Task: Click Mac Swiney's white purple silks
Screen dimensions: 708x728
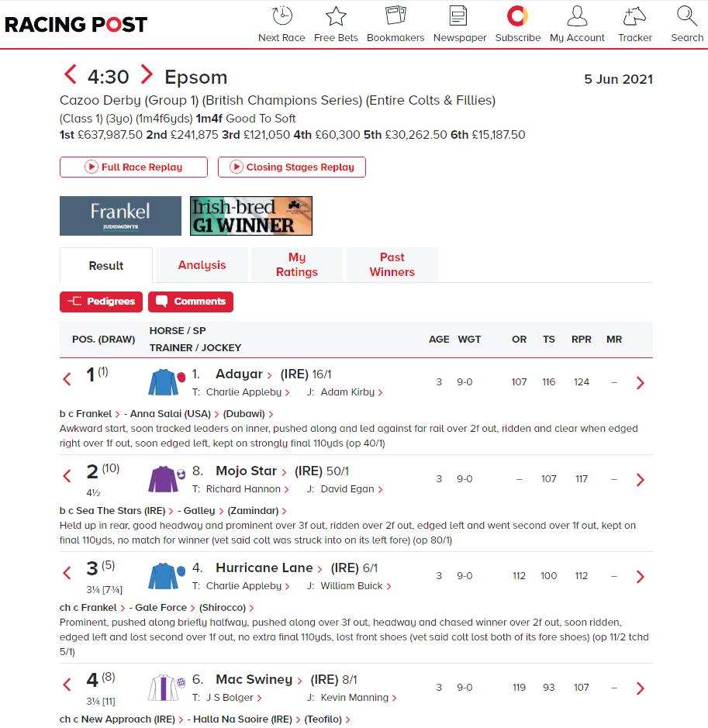Action: (164, 688)
